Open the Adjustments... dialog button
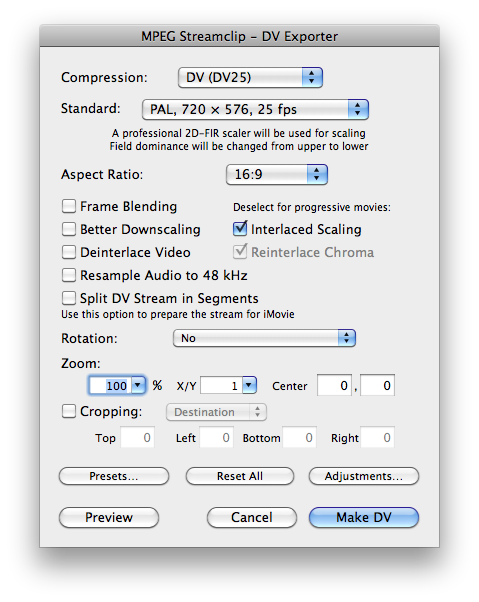The width and height of the screenshot is (479, 602). tap(364, 476)
